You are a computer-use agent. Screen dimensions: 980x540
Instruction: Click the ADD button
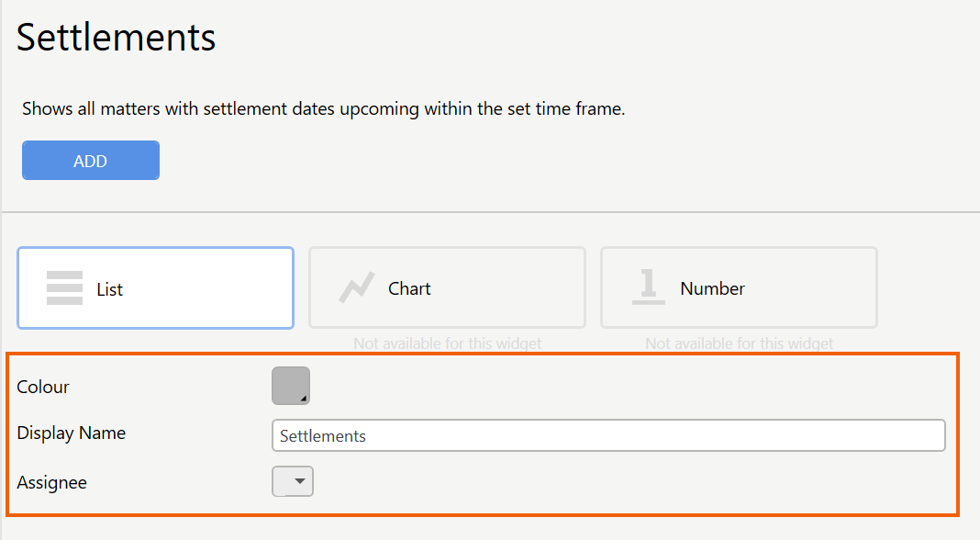(91, 160)
